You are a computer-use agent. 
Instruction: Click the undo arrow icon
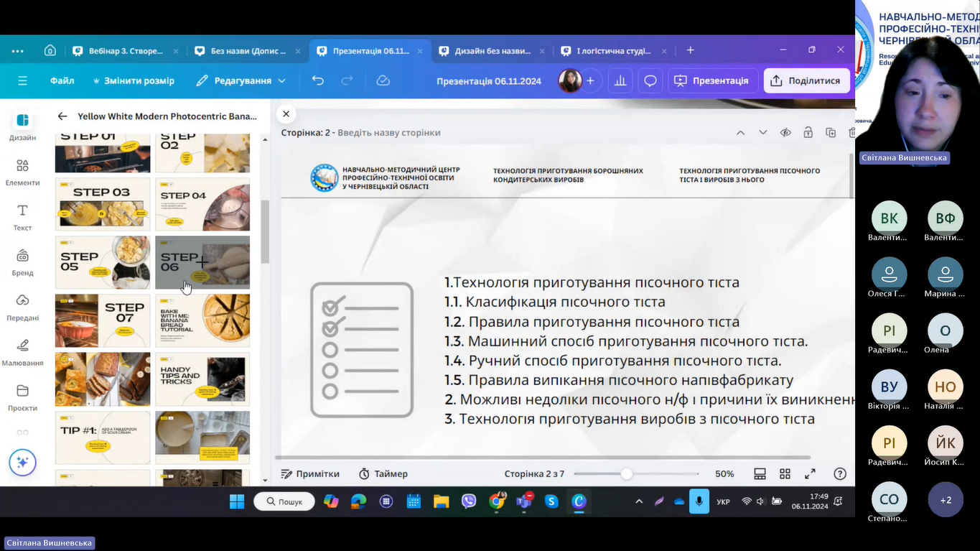click(x=317, y=80)
